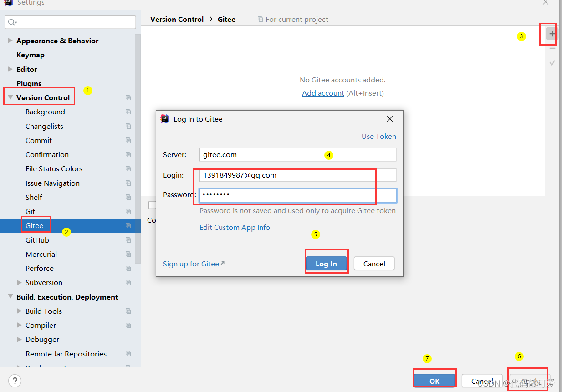This screenshot has width=562, height=392.
Task: Select GitHub settings page
Action: (x=37, y=240)
